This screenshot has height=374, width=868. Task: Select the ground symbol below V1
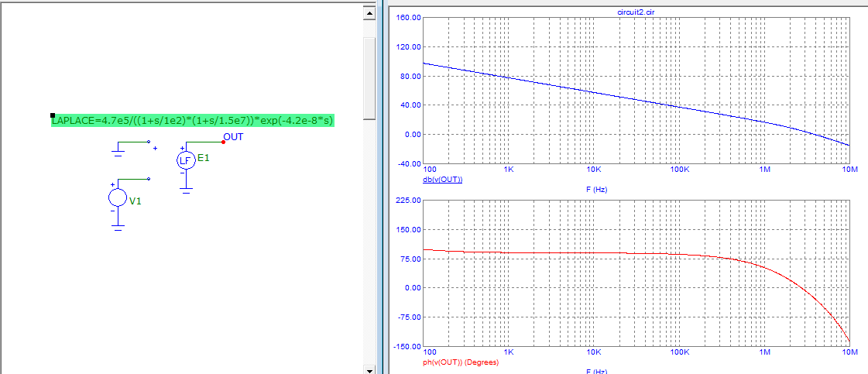tap(117, 228)
